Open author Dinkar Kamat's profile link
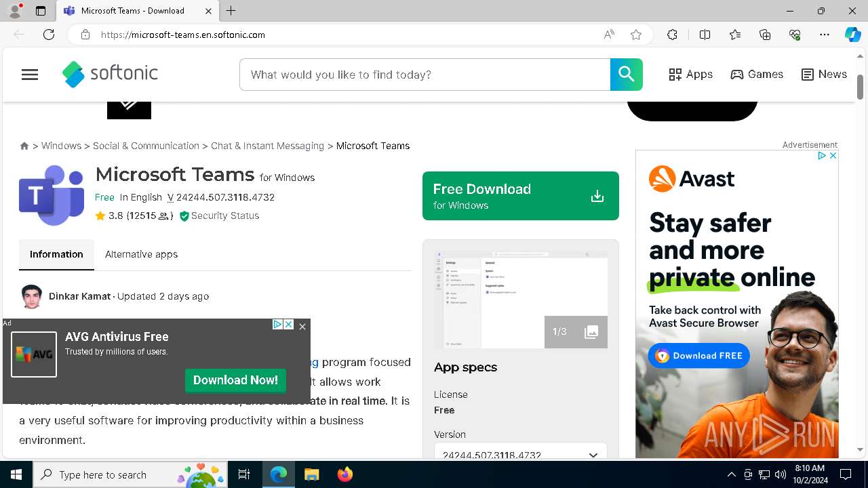Screen dimensions: 868x488 (79, 296)
